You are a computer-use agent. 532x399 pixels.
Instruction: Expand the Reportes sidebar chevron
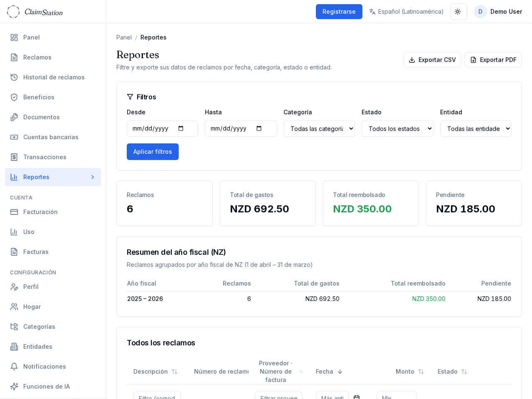pyautogui.click(x=93, y=177)
